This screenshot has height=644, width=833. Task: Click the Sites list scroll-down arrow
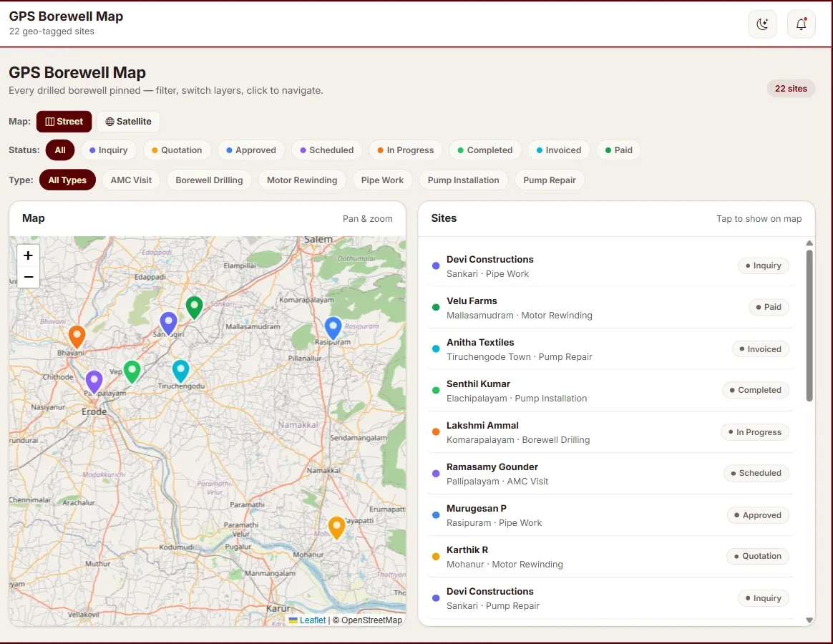(809, 620)
